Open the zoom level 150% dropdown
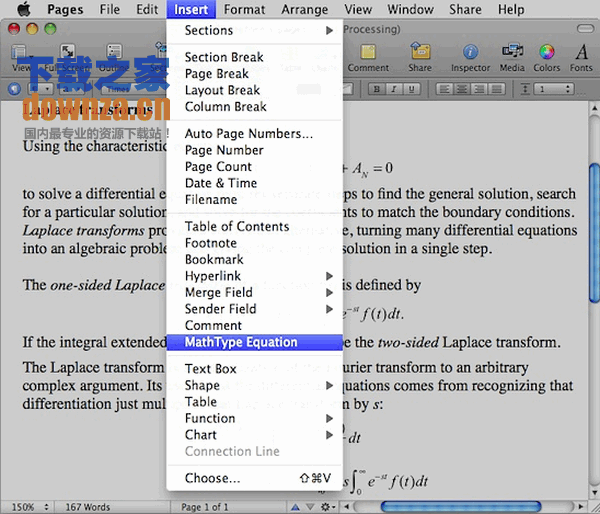600x514 pixels. point(30,507)
